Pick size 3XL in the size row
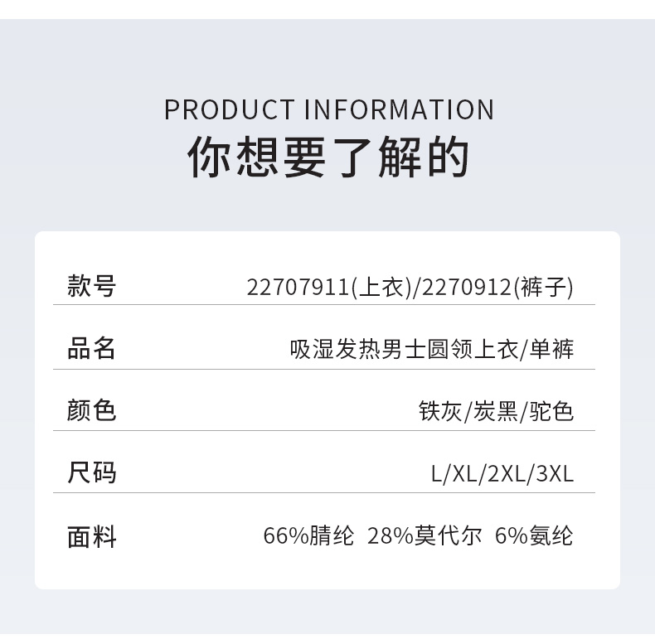The width and height of the screenshot is (655, 644). pyautogui.click(x=555, y=474)
